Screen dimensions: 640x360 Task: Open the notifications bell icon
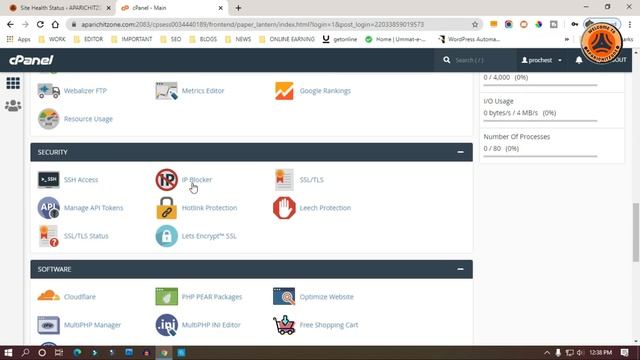(x=579, y=60)
